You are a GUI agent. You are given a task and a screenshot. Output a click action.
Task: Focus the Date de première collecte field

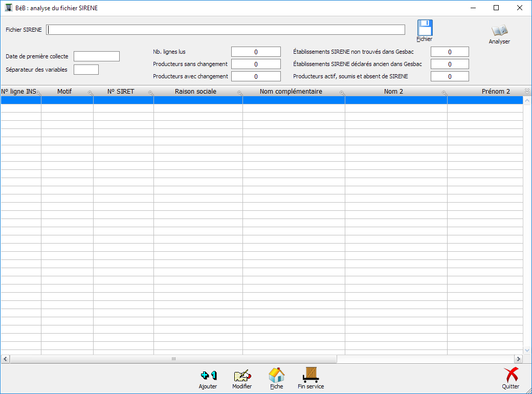97,56
